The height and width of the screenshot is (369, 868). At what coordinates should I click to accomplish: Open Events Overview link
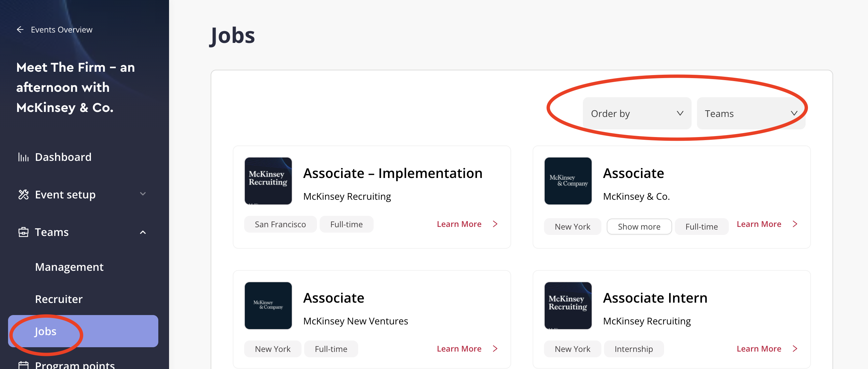pos(61,29)
